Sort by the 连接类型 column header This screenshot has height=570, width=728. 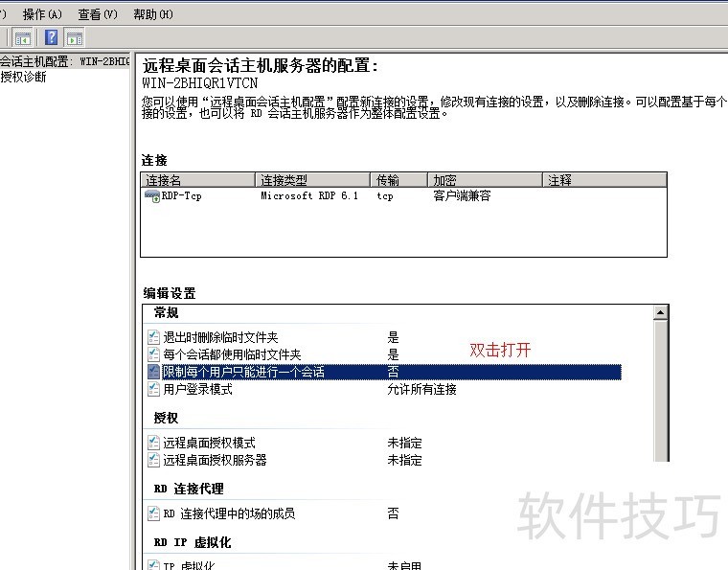[312, 180]
